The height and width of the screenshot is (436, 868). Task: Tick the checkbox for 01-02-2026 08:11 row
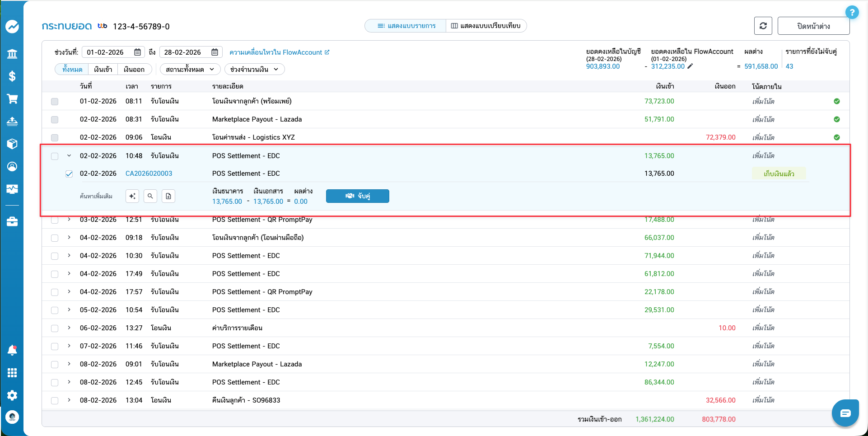click(55, 102)
